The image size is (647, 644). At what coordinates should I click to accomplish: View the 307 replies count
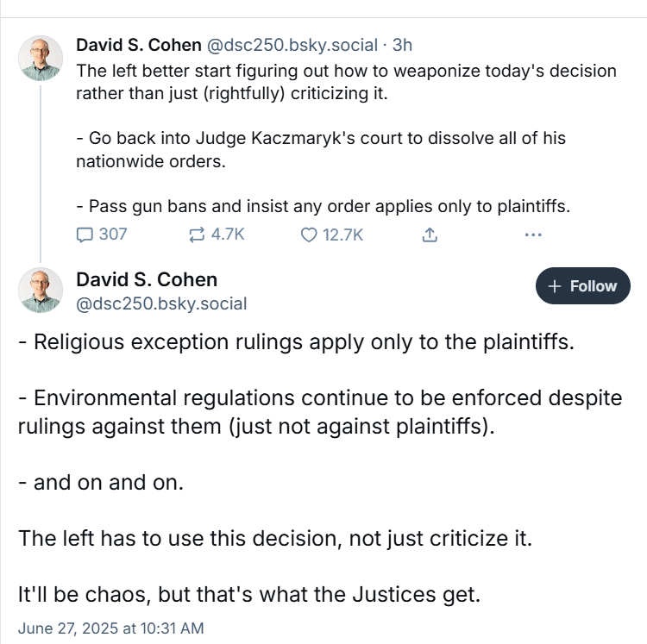click(x=113, y=234)
